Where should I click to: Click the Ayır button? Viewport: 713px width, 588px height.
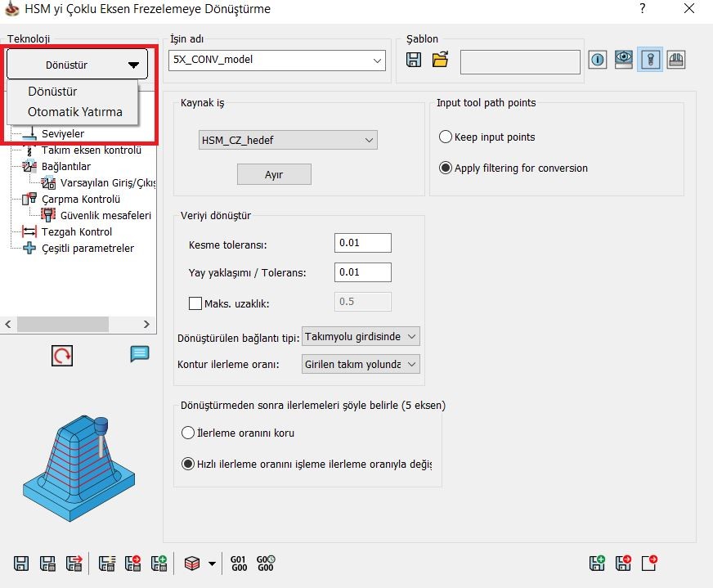click(x=274, y=174)
